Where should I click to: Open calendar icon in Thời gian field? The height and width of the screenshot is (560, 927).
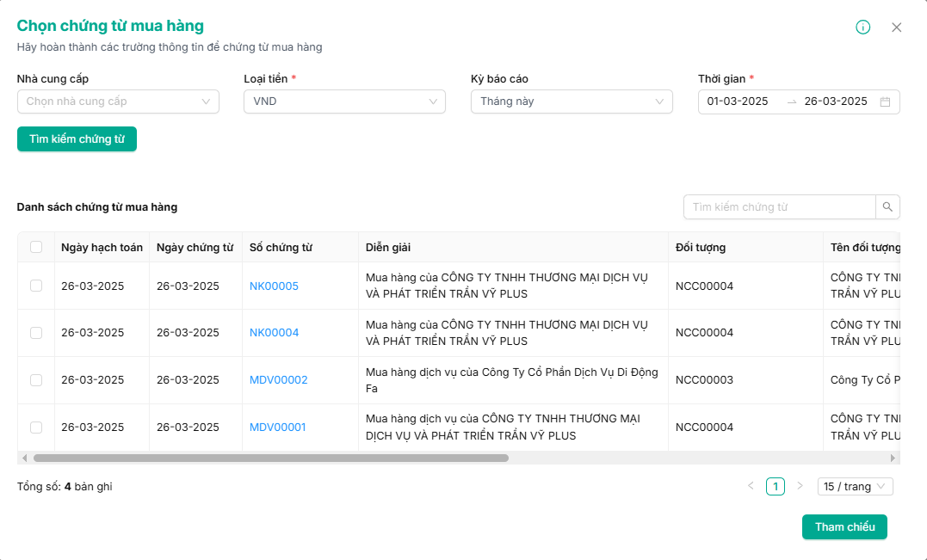tap(885, 102)
